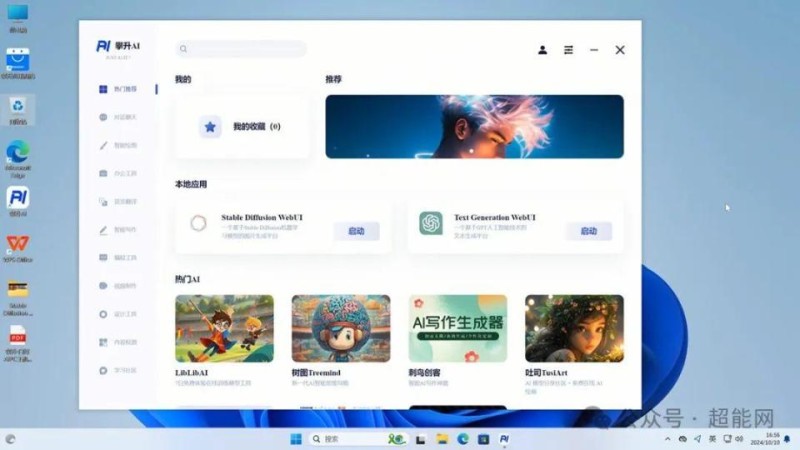This screenshot has width=800, height=450.
Task: Open the Stable Diffusion folder on desktop
Action: 18,297
